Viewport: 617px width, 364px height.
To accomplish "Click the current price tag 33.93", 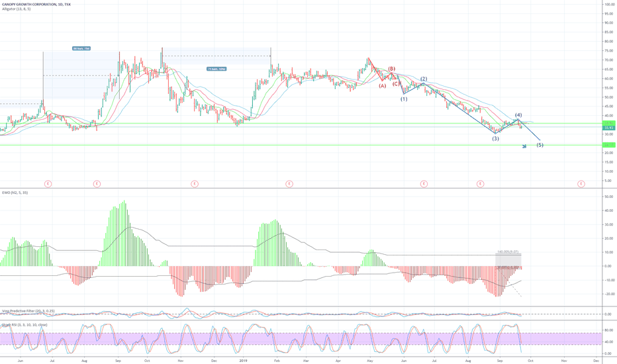I will [x=609, y=128].
